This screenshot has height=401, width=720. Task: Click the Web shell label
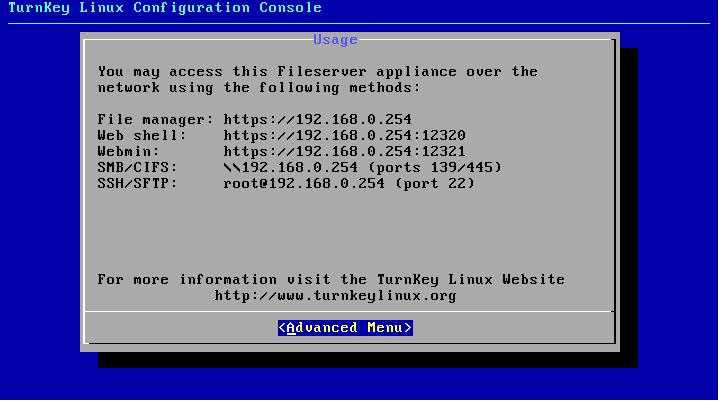(142, 136)
